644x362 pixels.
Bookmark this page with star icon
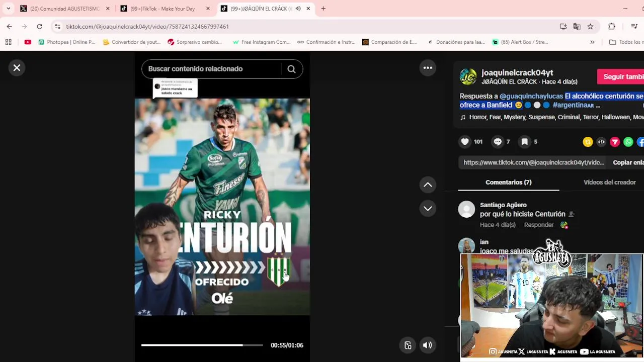[590, 26]
